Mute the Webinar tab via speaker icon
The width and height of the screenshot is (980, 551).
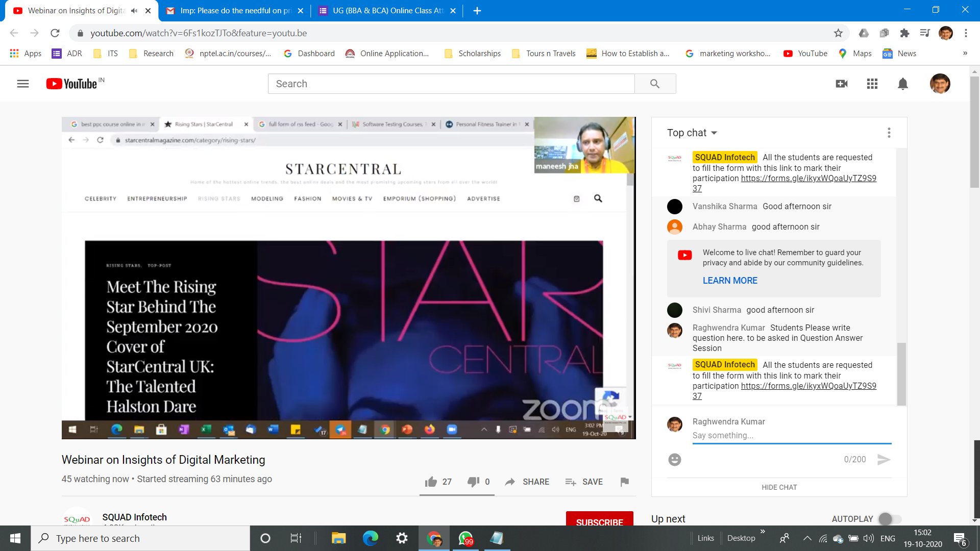[x=134, y=11]
